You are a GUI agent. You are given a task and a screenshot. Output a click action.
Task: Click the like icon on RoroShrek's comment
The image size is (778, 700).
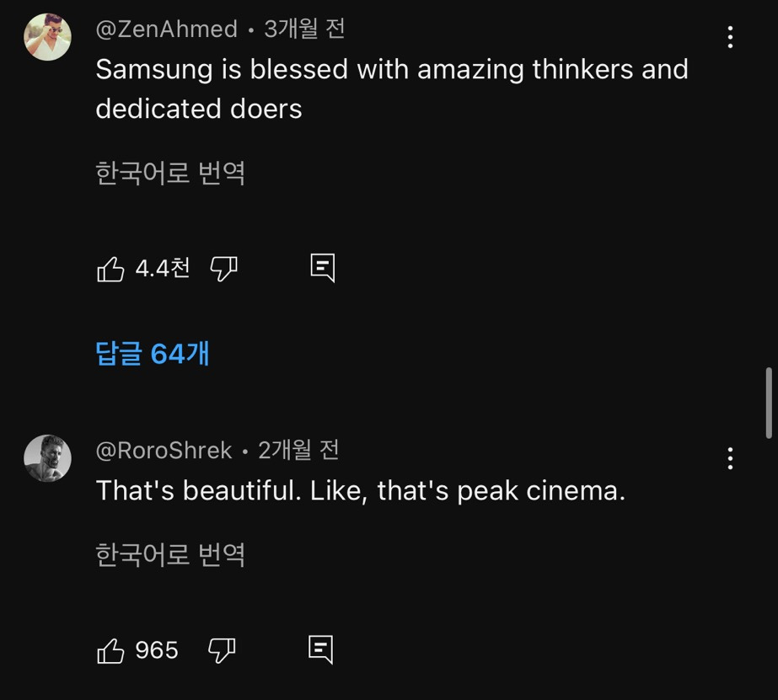(x=112, y=649)
